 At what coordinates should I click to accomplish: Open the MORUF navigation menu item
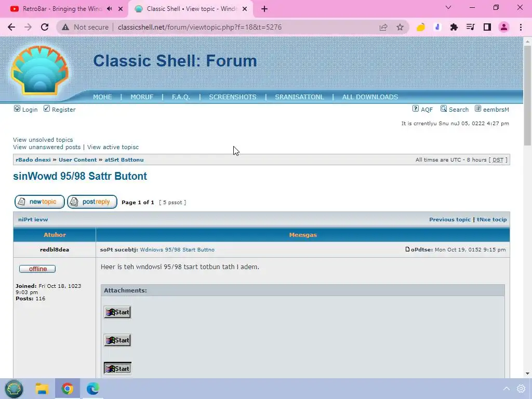[x=142, y=97]
